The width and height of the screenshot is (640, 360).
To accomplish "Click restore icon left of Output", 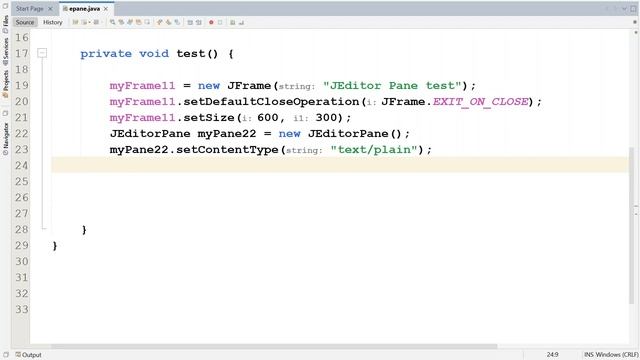I will pos(6,355).
